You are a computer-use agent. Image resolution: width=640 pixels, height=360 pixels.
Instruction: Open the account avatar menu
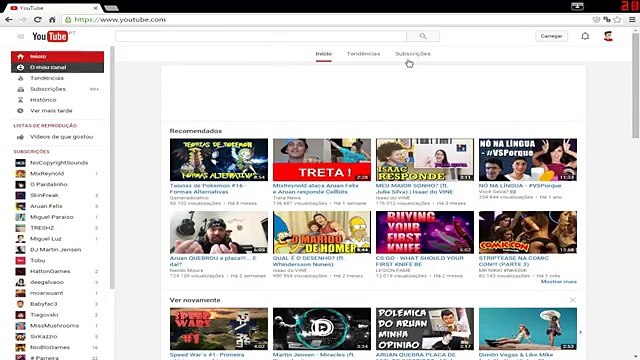[x=608, y=36]
